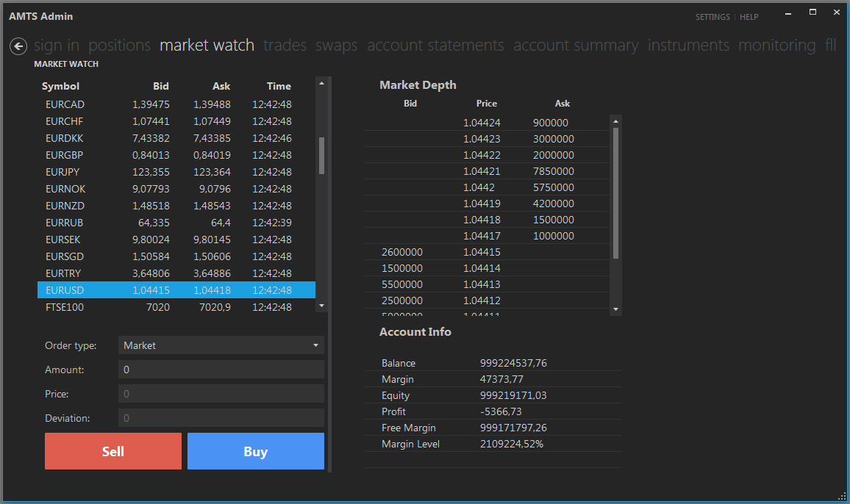
Task: Open the trades tab
Action: coord(285,46)
